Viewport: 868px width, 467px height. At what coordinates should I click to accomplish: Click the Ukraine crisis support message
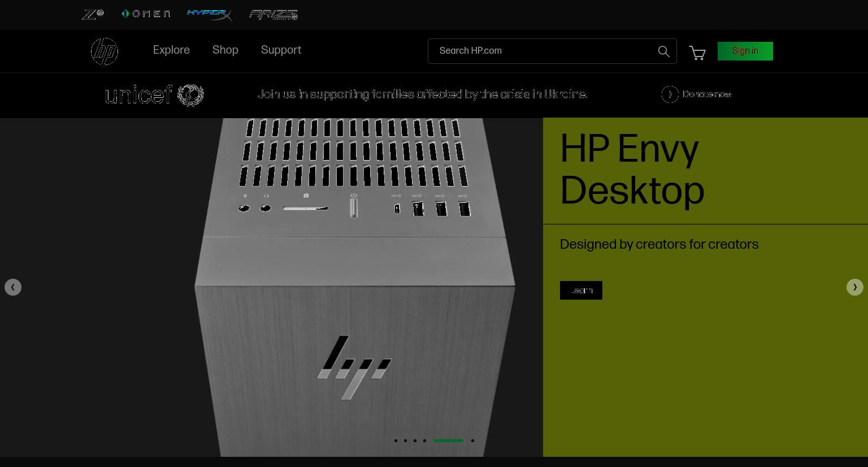click(422, 94)
